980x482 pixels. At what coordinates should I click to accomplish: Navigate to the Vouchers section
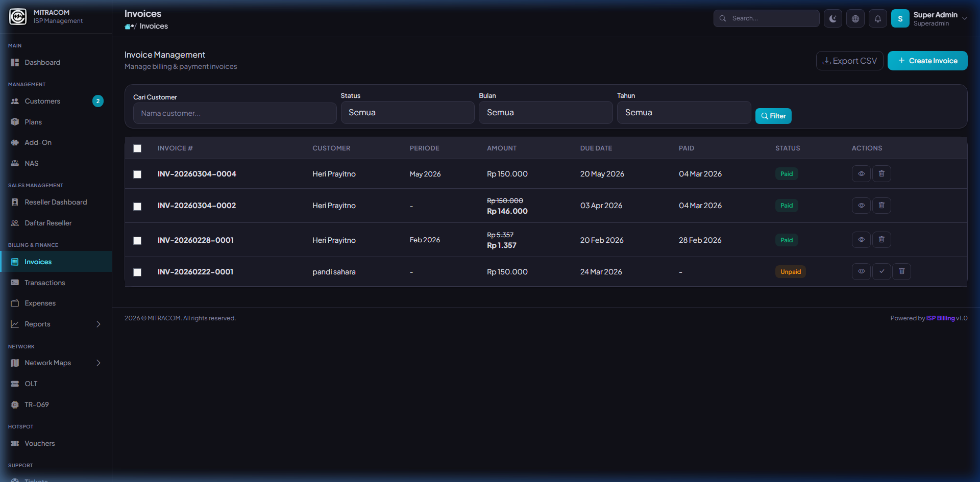(x=40, y=443)
